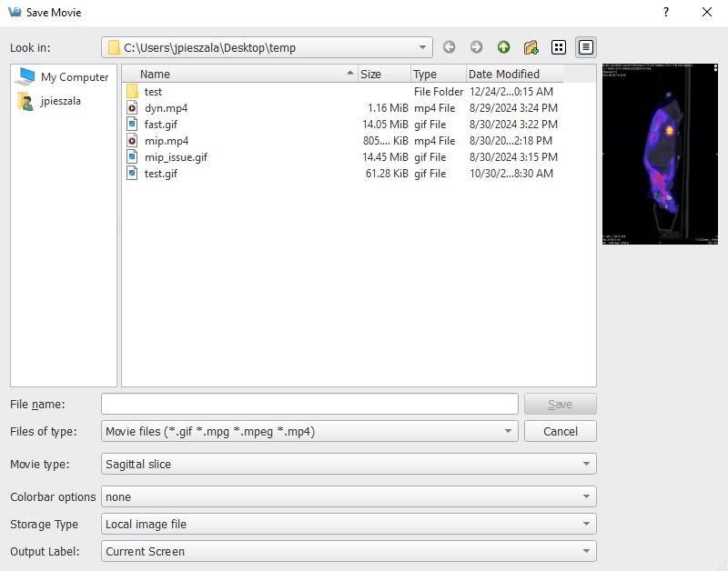This screenshot has width=728, height=571.
Task: Click the question mark help button
Action: 666,12
